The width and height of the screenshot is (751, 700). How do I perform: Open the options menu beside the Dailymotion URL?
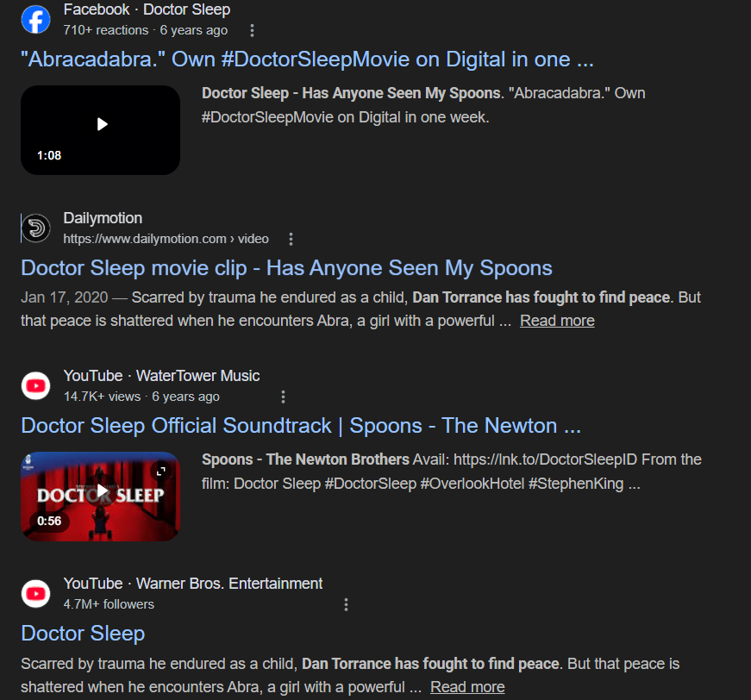pyautogui.click(x=291, y=239)
